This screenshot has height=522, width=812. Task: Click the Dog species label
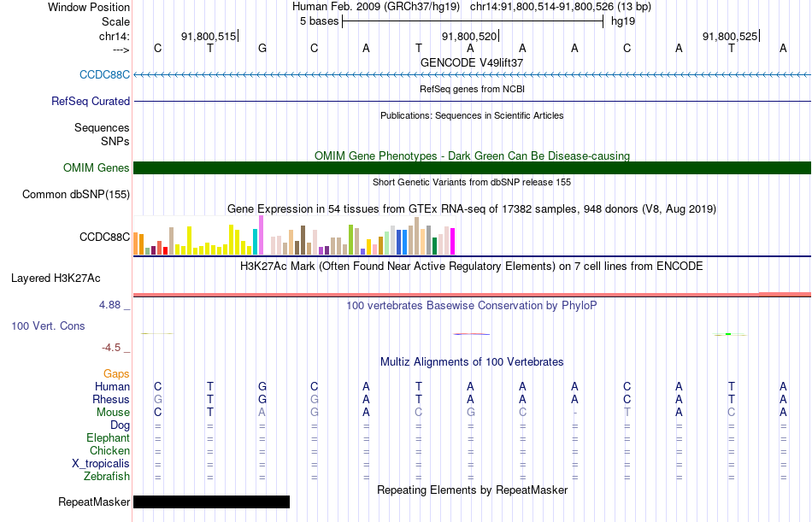[x=120, y=425]
